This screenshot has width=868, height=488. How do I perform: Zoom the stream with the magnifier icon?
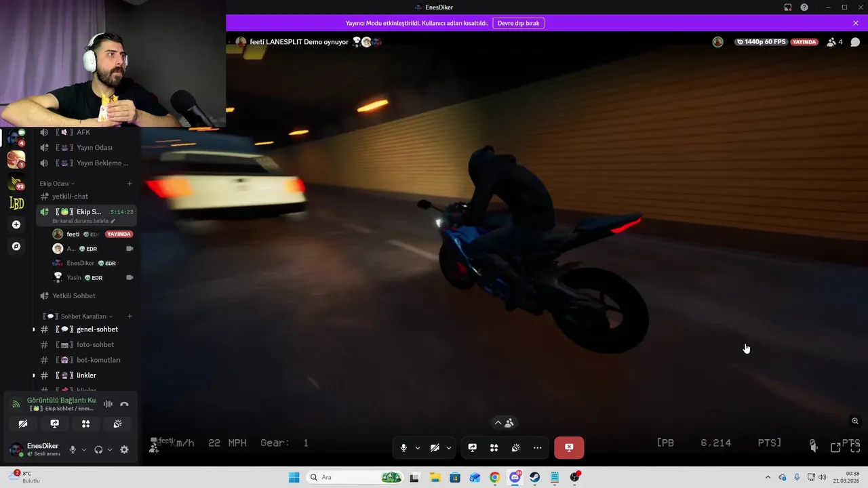point(855,421)
